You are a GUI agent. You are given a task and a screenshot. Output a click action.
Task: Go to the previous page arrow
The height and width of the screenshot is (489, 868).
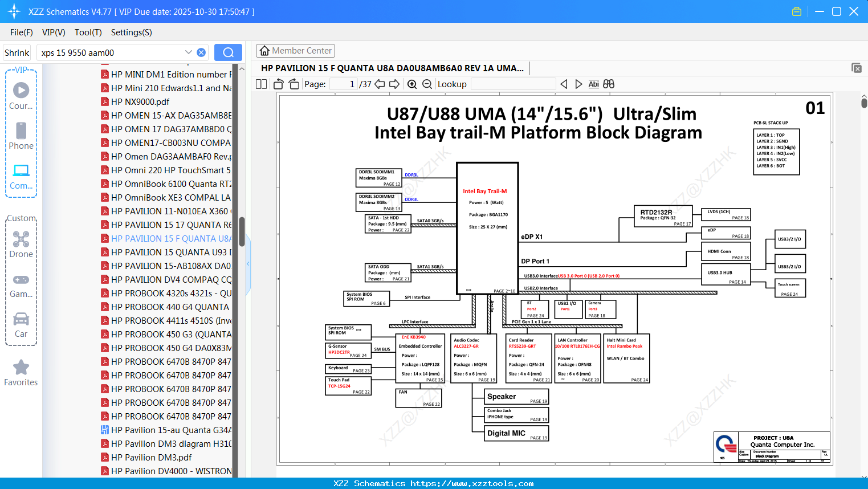pyautogui.click(x=380, y=84)
